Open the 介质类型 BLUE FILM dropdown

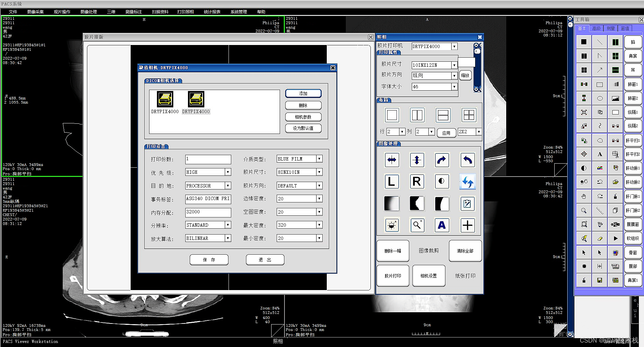[319, 159]
